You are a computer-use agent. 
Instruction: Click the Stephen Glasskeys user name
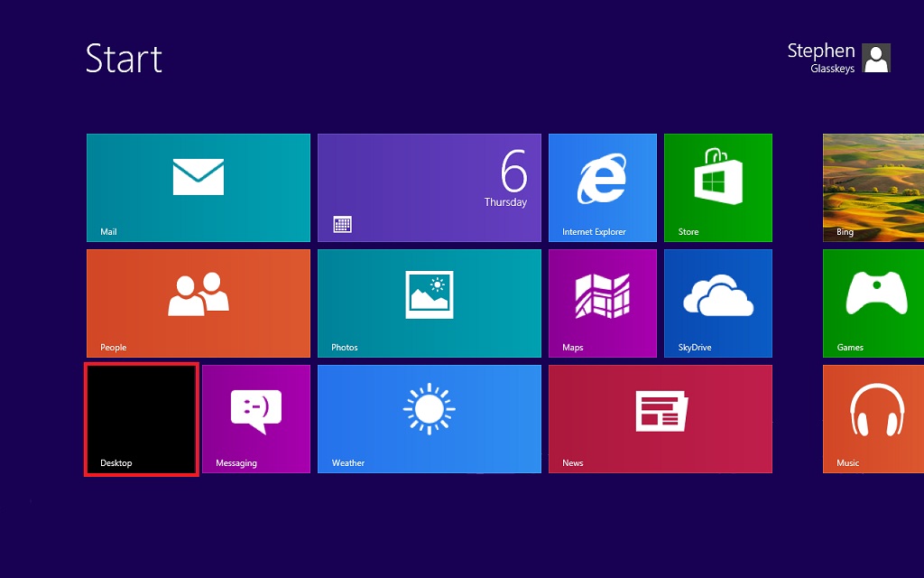pyautogui.click(x=820, y=58)
